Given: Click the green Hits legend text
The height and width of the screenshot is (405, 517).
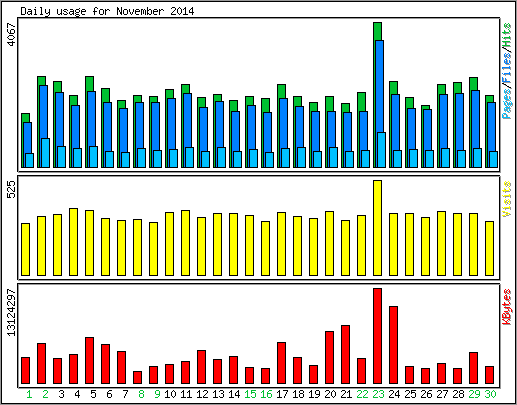Looking at the screenshot, I should tap(506, 35).
